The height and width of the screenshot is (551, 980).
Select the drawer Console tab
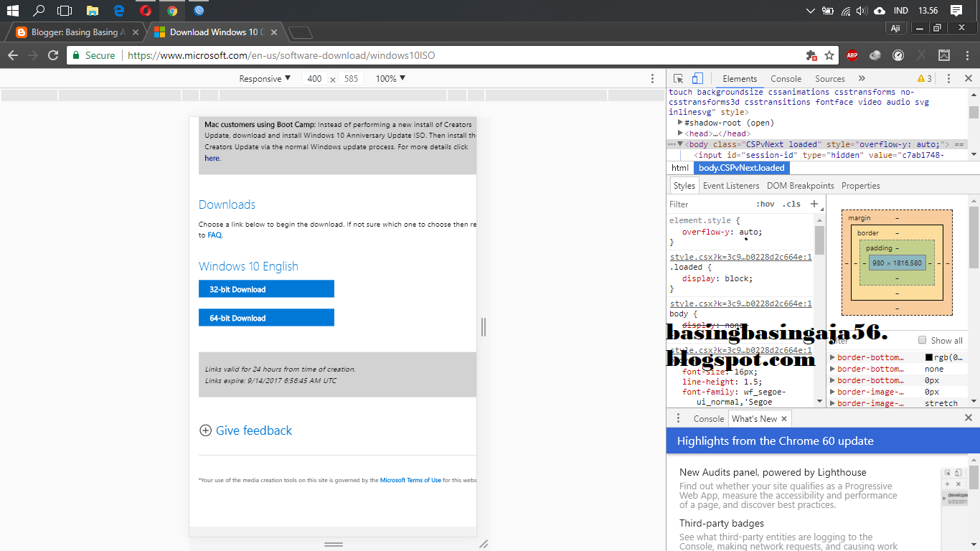coord(709,419)
